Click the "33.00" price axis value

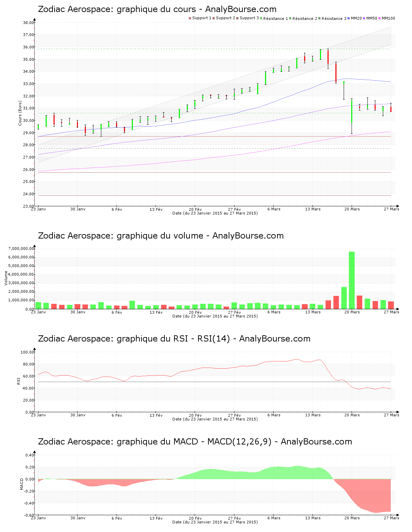(28, 84)
